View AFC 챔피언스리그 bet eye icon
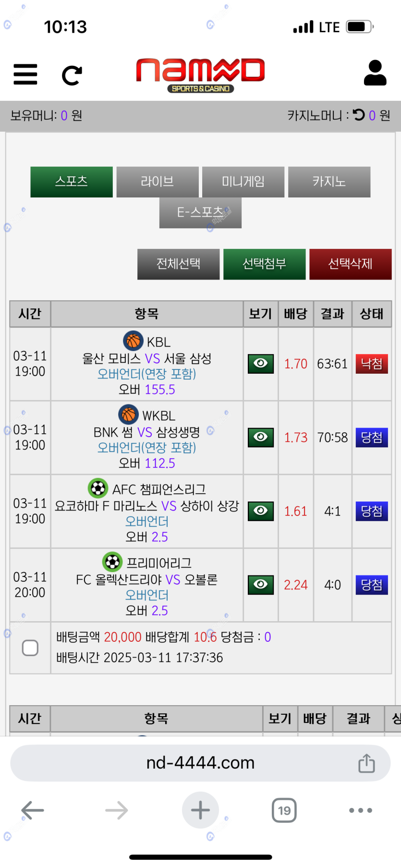 tap(261, 511)
